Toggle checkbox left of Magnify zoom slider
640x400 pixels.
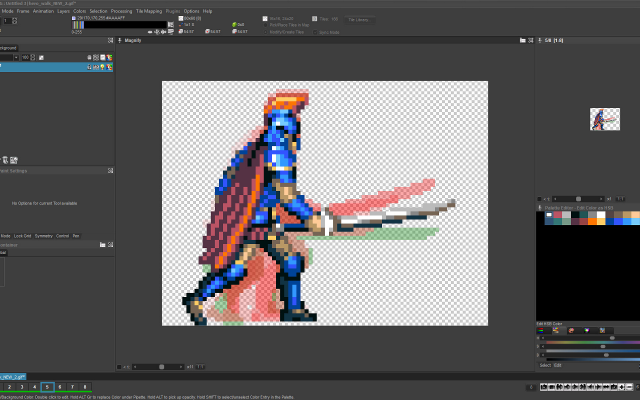(x=119, y=367)
